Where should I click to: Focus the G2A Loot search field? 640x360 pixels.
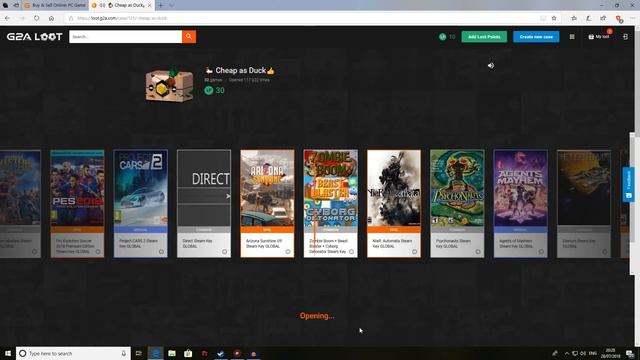click(x=125, y=37)
